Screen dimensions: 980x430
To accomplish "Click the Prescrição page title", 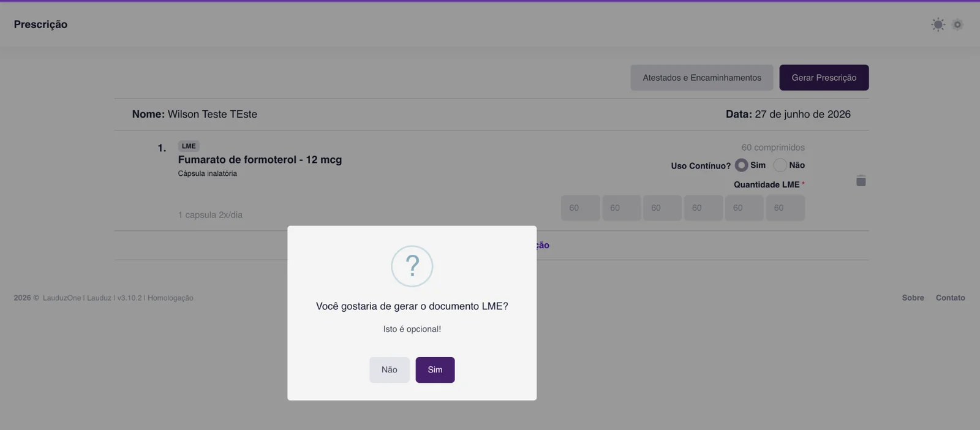I will coord(40,25).
